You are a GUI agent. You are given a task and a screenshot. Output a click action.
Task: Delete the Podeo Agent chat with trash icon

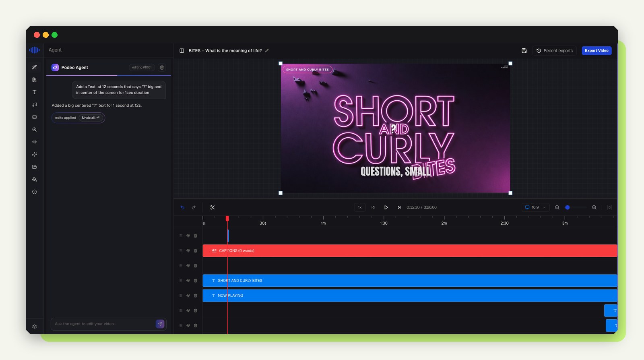coord(162,68)
